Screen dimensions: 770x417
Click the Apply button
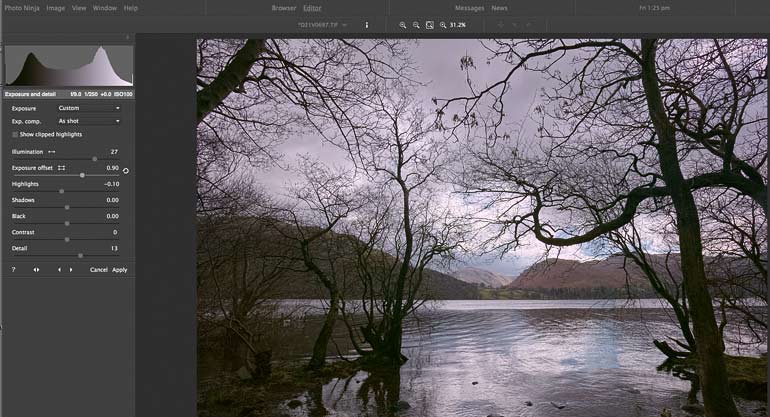click(120, 270)
